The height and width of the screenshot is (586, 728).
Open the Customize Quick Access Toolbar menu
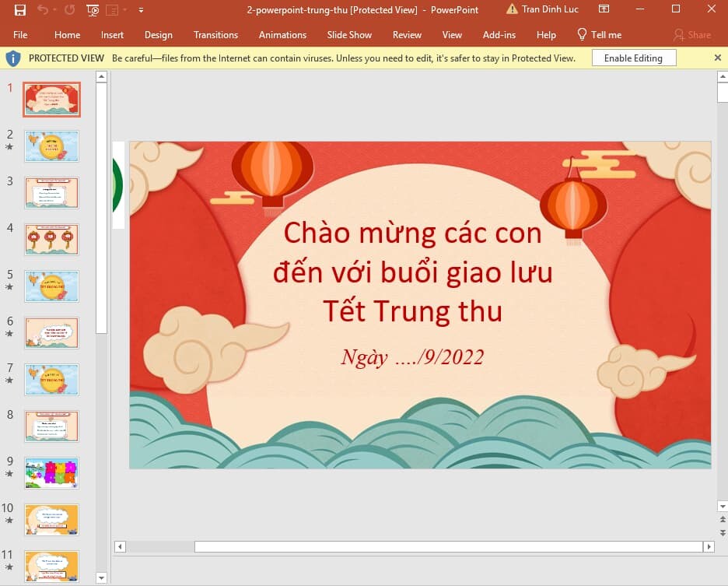(141, 10)
